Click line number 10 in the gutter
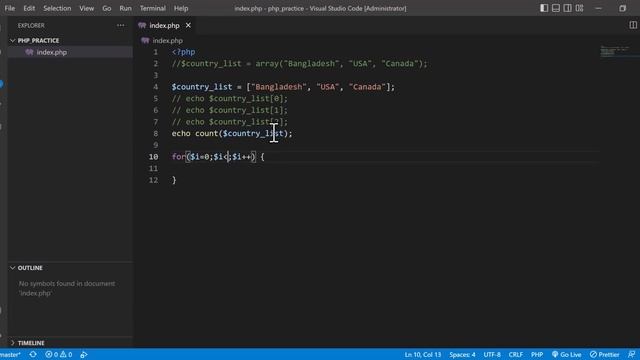The image size is (640, 360). click(153, 157)
